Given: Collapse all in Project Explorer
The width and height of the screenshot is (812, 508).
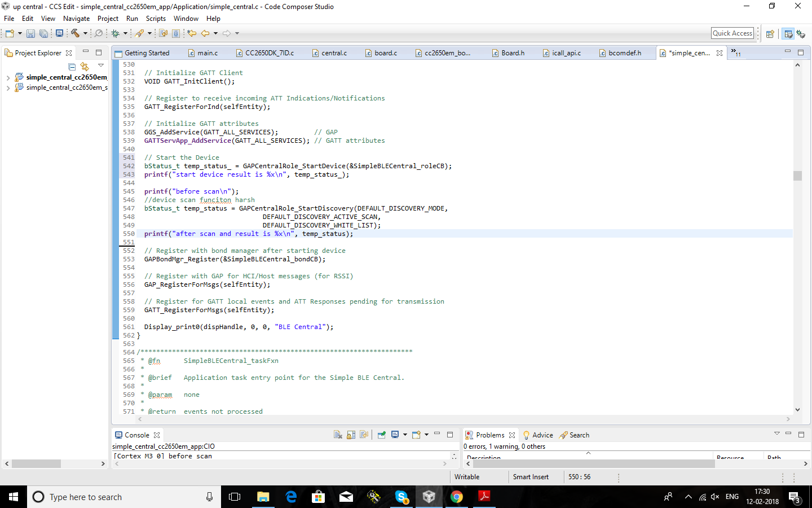Looking at the screenshot, I should pyautogui.click(x=72, y=67).
